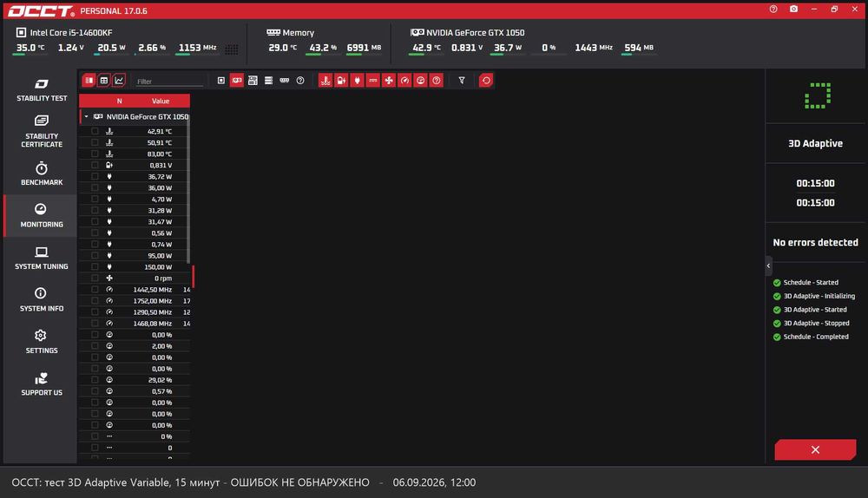Close the test result with red X button
This screenshot has height=498, width=868.
815,450
